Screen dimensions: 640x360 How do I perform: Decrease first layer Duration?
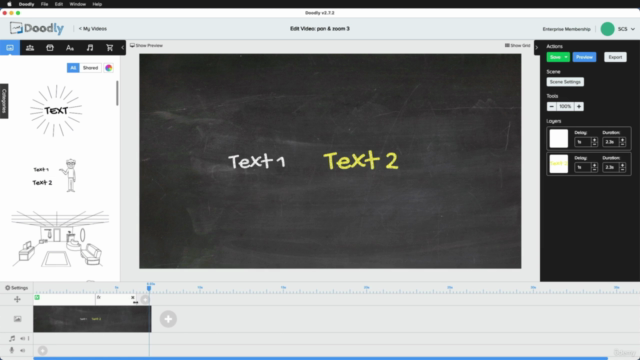pos(622,144)
